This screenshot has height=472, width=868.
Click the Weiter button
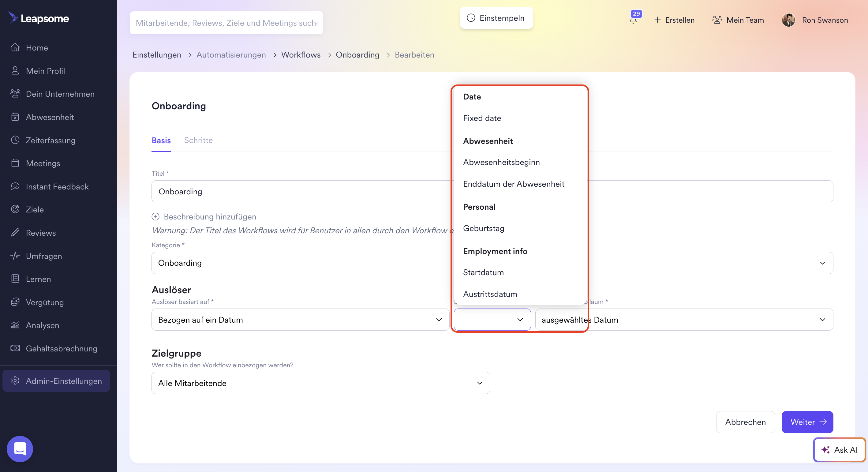pos(807,422)
